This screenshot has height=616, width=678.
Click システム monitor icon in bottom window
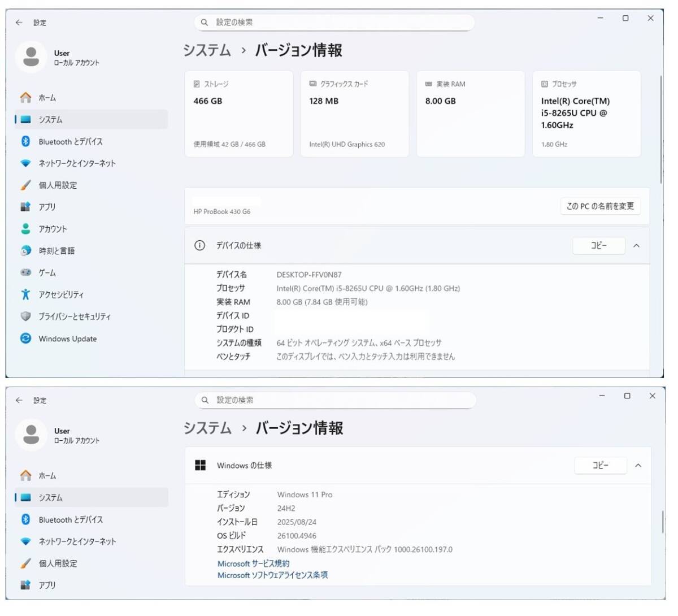tap(25, 498)
